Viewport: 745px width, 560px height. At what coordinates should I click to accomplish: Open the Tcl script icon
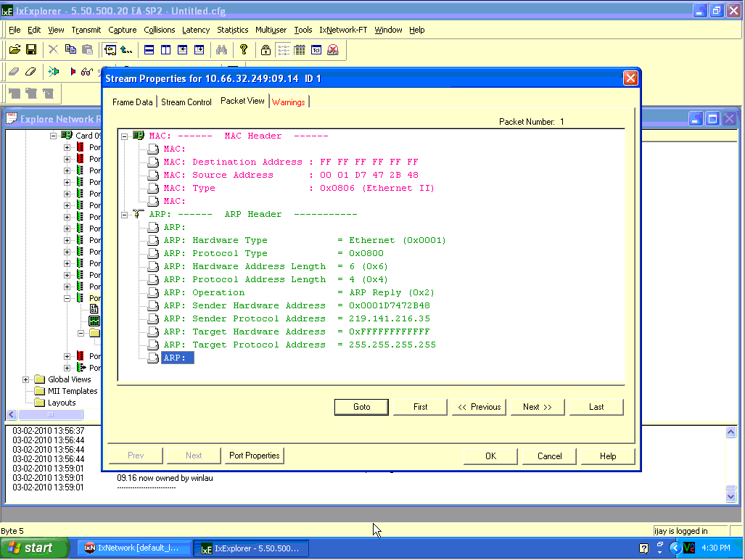[x=316, y=49]
